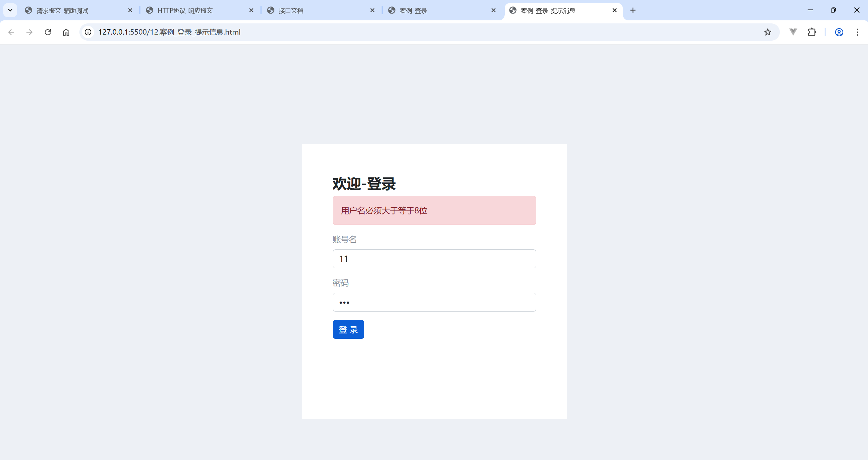Click the home page icon
This screenshot has height=460, width=868.
[66, 32]
